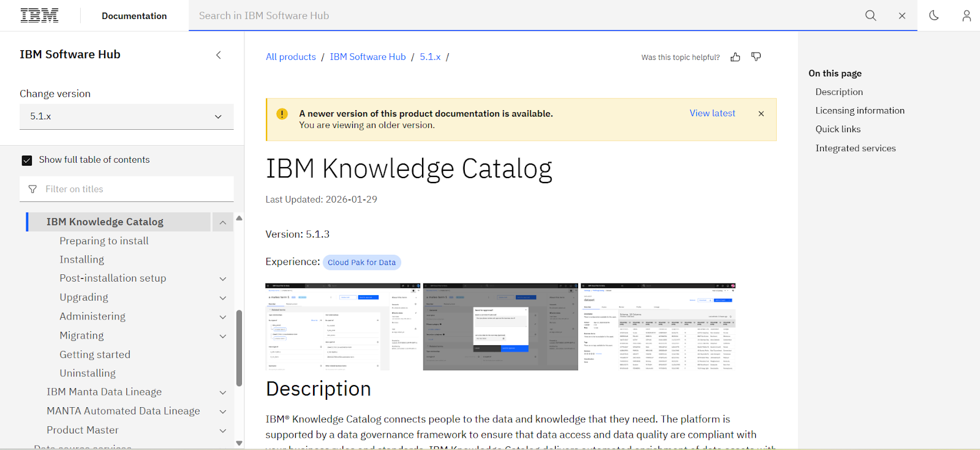Open the IBM Software Hub breadcrumb
Screen dimensions: 980x450
pos(367,57)
